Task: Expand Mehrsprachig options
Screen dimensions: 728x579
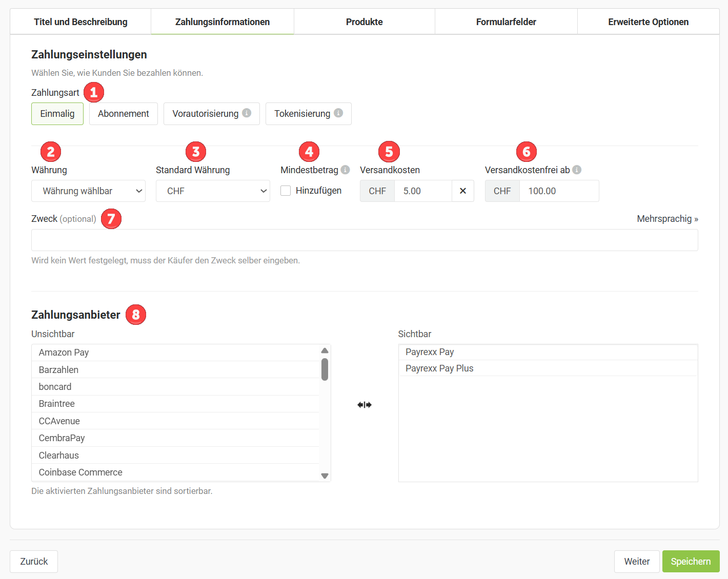Action: pos(667,219)
